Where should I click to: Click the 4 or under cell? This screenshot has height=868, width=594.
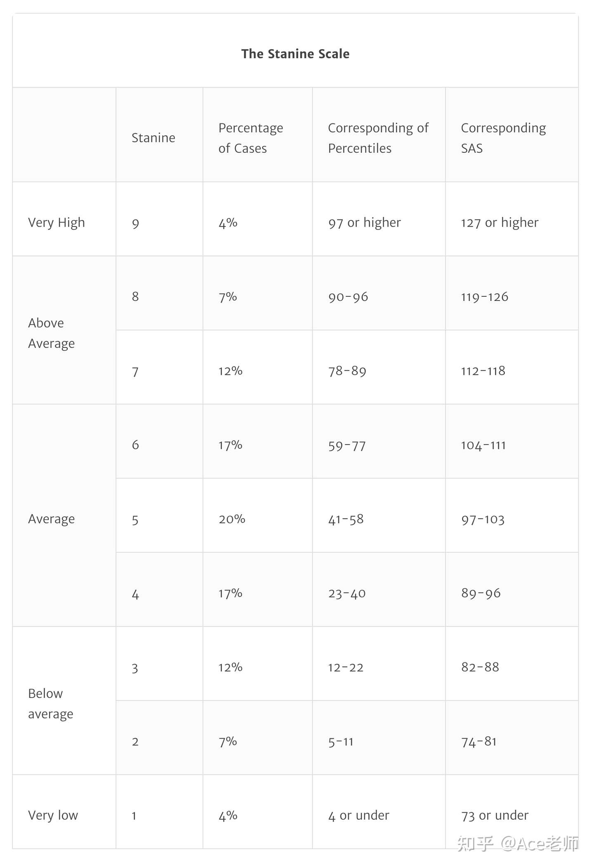tap(359, 815)
